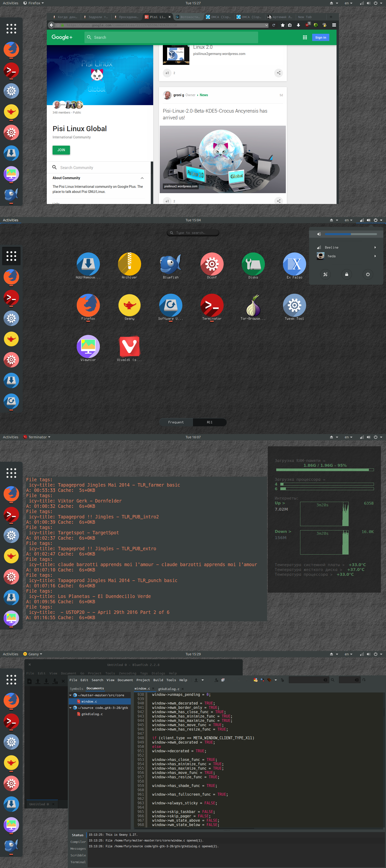
Task: Select window.c in Geany documents tree
Action: (x=99, y=702)
